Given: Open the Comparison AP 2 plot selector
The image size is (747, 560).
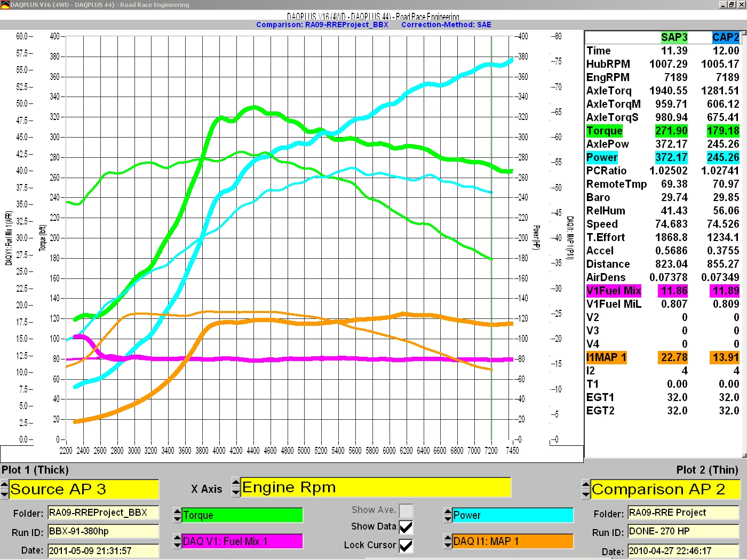Looking at the screenshot, I should pyautogui.click(x=665, y=489).
